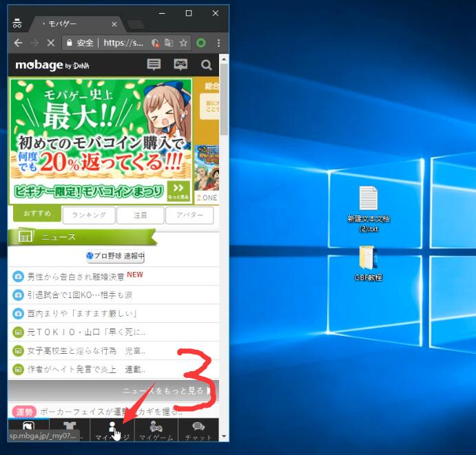Open news 元TOKIO・山口「早く死に..

tap(113, 332)
